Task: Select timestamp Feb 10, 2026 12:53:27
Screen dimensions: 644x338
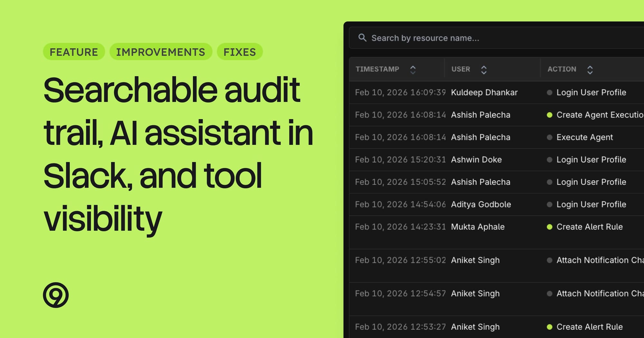Action: [x=400, y=327]
